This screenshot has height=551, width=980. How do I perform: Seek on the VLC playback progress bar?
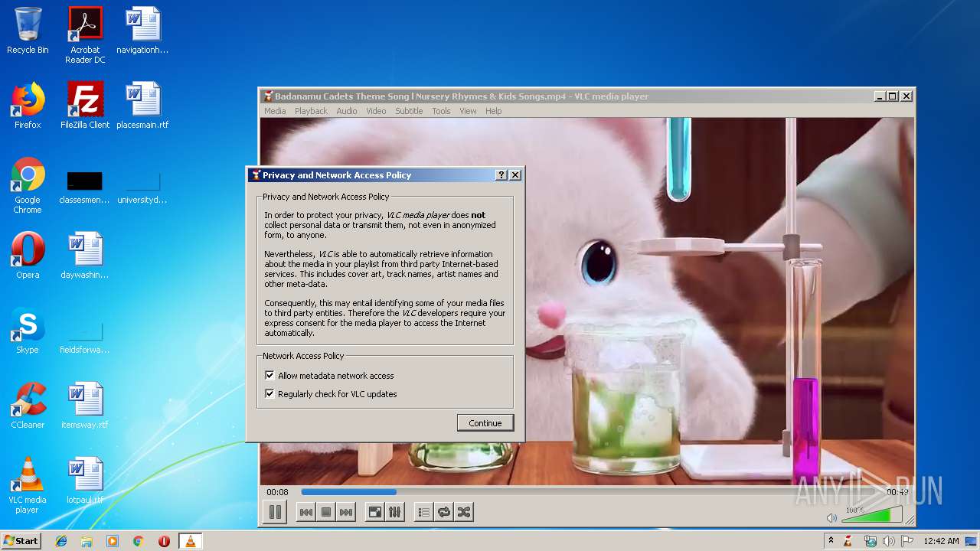click(590, 492)
